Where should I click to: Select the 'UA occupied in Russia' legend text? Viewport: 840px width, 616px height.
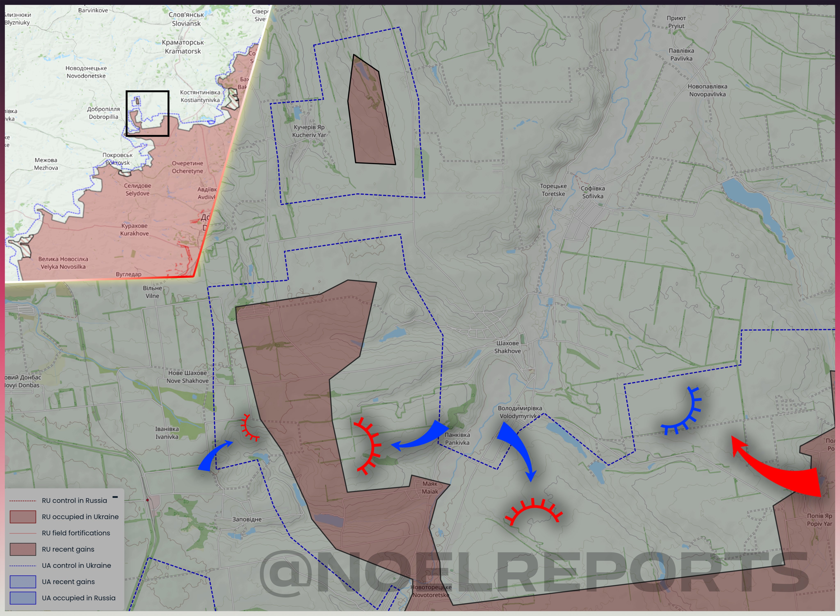pos(79,598)
